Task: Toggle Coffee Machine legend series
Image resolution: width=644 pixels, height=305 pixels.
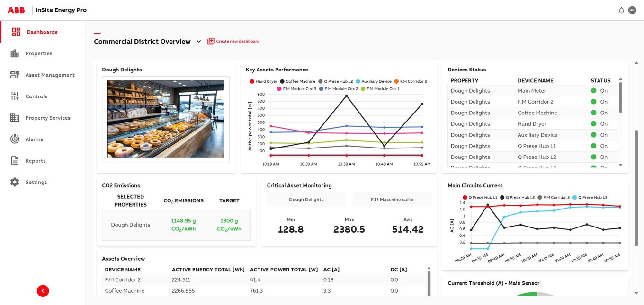Action: [x=298, y=81]
